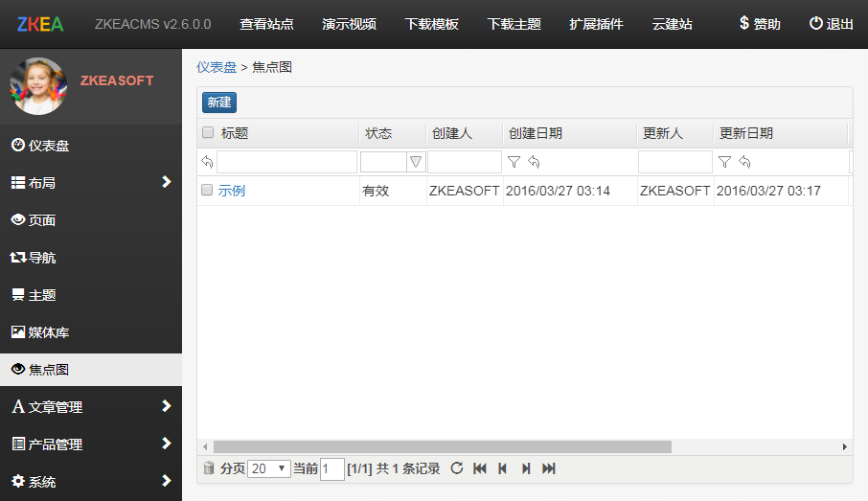Click the 创建人 filter input field
Viewport: 868px width, 501px height.
point(465,162)
